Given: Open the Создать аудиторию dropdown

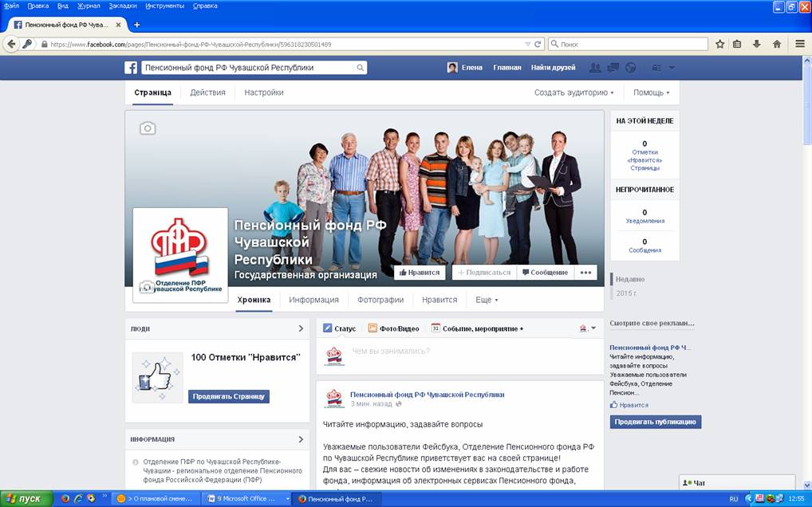Looking at the screenshot, I should pos(574,92).
